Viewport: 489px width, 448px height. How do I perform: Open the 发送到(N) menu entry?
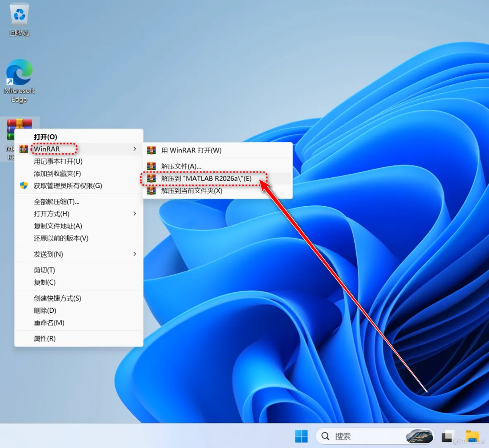(x=79, y=254)
